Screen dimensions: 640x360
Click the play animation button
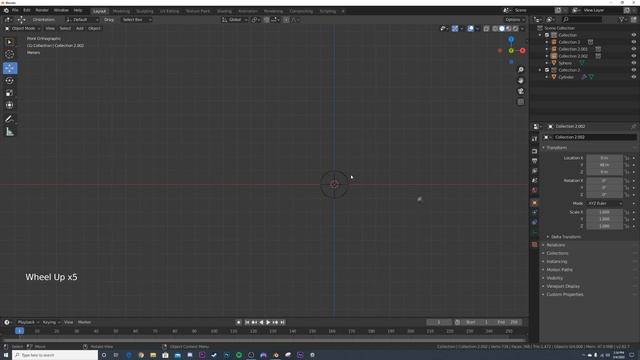pos(268,322)
